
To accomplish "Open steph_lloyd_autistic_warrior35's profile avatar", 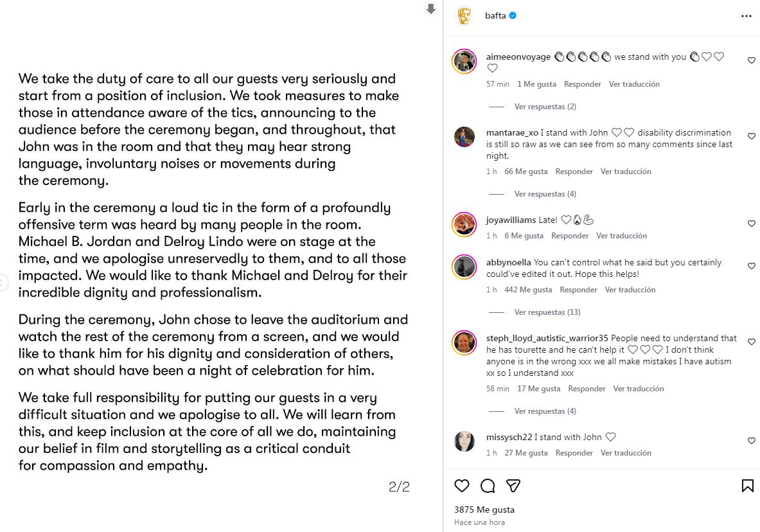I will coord(464,343).
